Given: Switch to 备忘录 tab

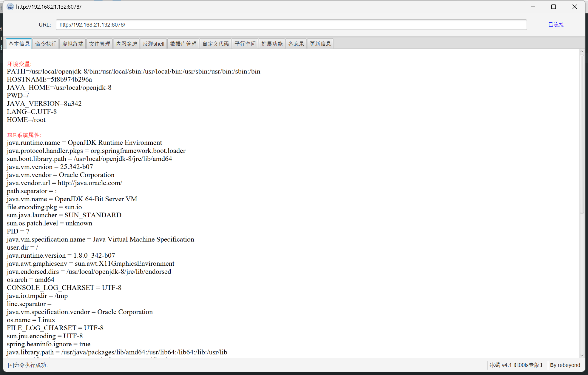Looking at the screenshot, I should pyautogui.click(x=296, y=44).
